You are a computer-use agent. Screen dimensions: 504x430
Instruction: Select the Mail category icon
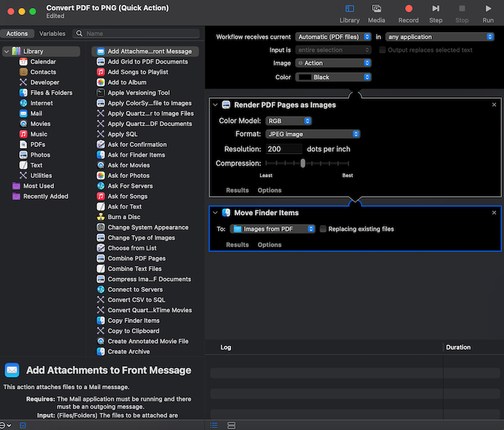tap(24, 113)
